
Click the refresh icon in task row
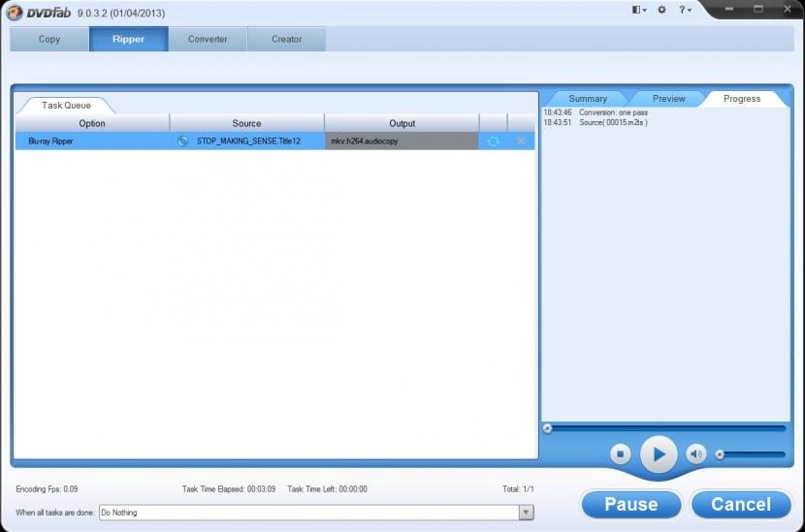coord(493,141)
